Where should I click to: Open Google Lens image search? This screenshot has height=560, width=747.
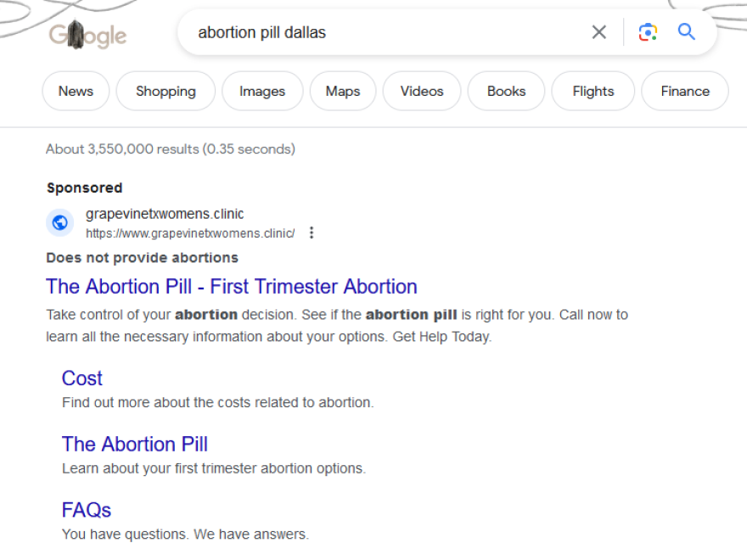point(648,32)
